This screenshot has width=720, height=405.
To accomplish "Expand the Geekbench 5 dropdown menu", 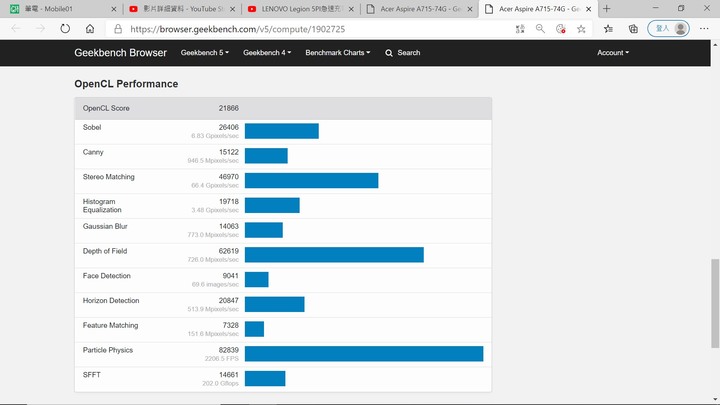I will tap(205, 53).
